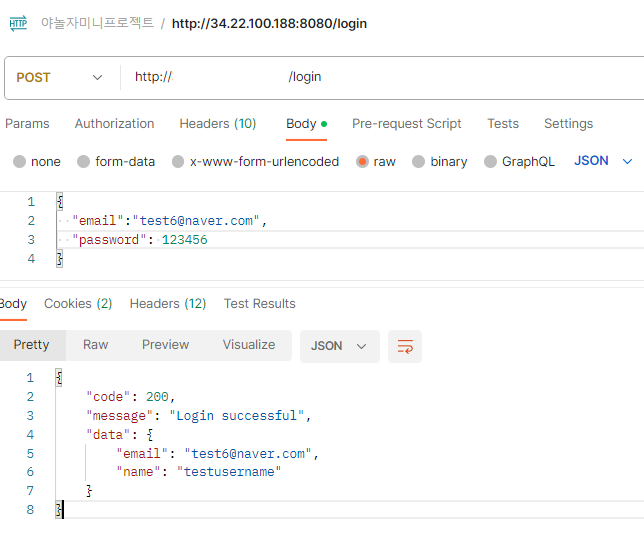Click the "data": { line in response
Screen dimensions: 644x538
[120, 435]
